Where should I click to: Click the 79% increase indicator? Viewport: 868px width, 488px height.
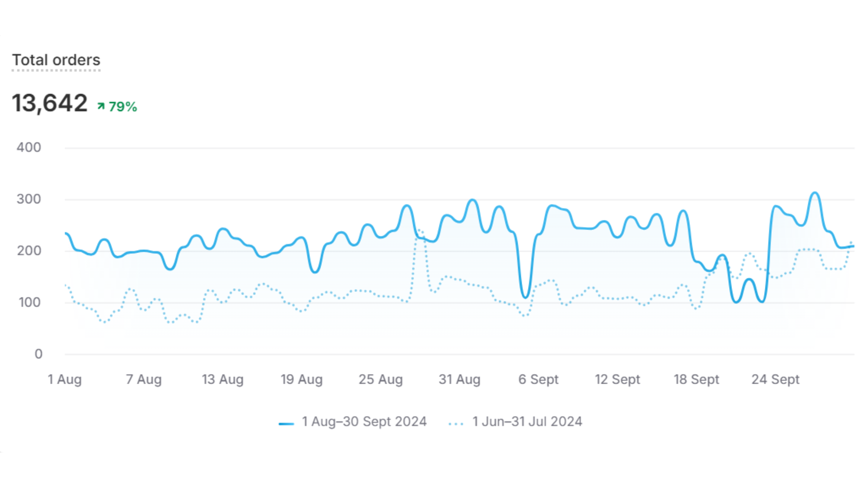123,107
